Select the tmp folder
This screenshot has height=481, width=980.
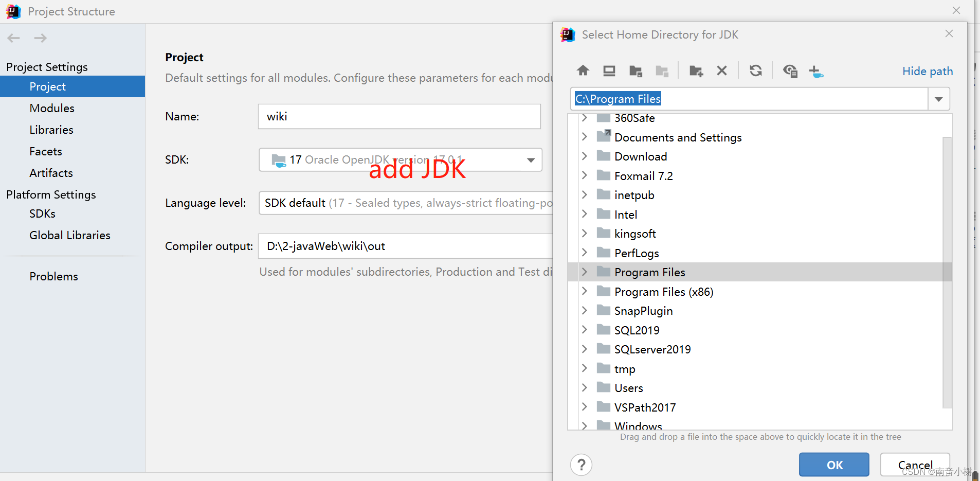point(755,368)
